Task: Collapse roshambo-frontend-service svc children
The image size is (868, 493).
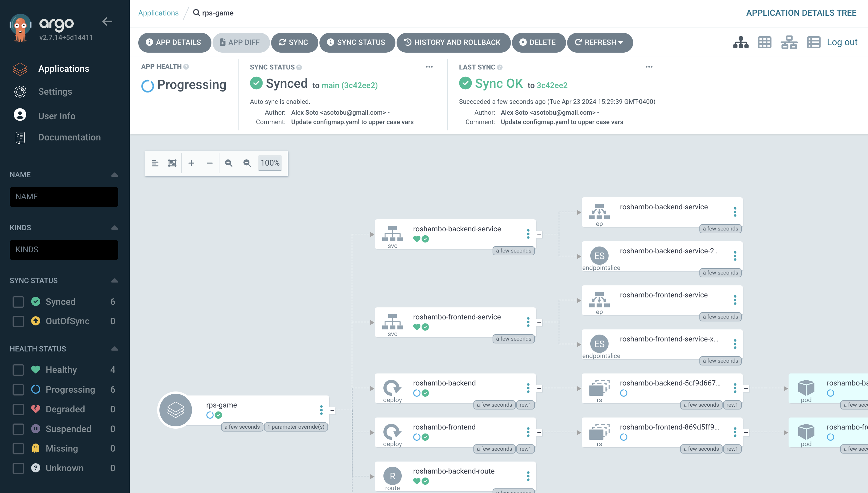Action: click(x=539, y=322)
